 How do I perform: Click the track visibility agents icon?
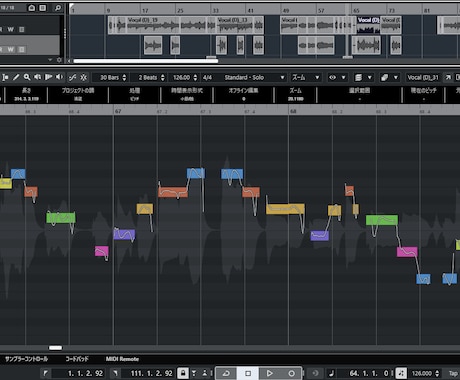click(31, 8)
